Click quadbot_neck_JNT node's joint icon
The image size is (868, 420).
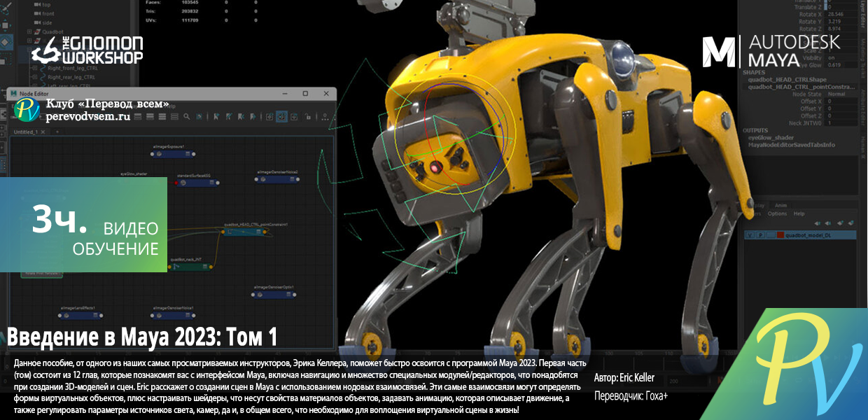click(x=175, y=267)
